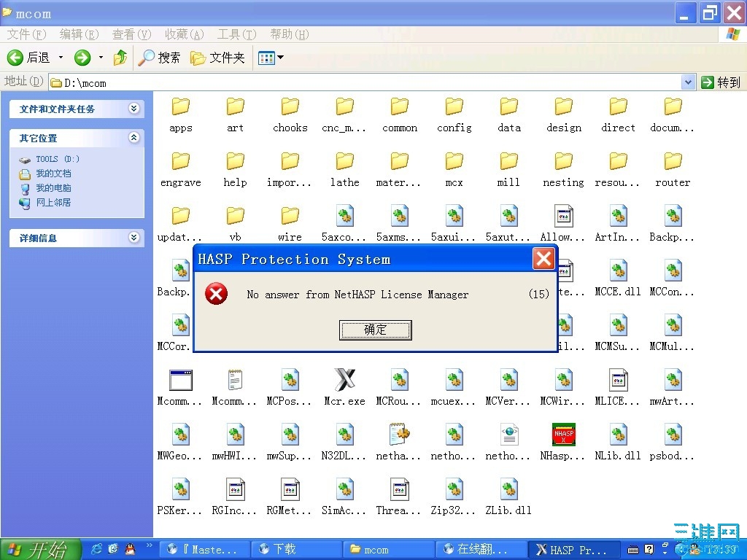Select the wire folder
The height and width of the screenshot is (560, 747).
[290, 216]
